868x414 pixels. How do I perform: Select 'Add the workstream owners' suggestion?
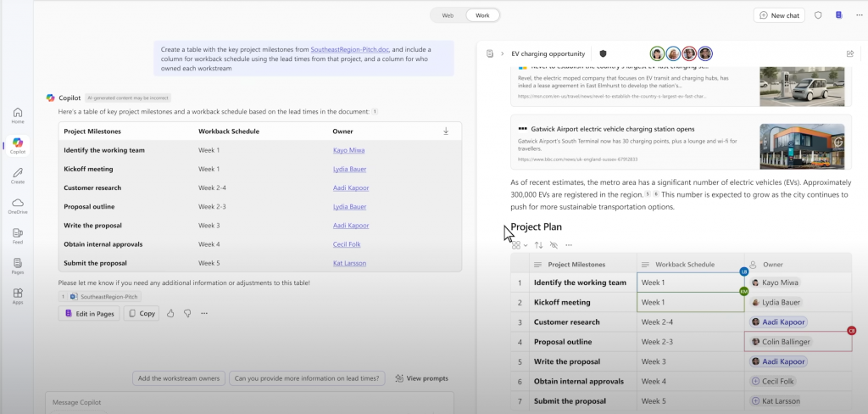click(x=179, y=378)
